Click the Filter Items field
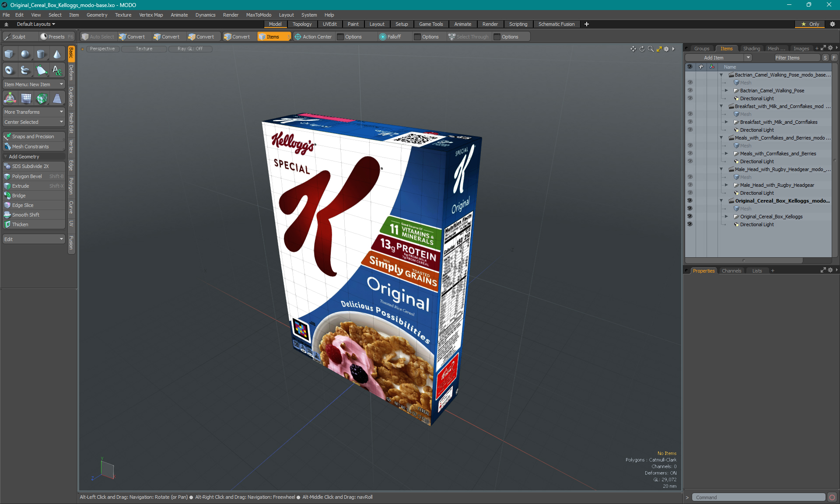This screenshot has width=840, height=504. point(797,58)
